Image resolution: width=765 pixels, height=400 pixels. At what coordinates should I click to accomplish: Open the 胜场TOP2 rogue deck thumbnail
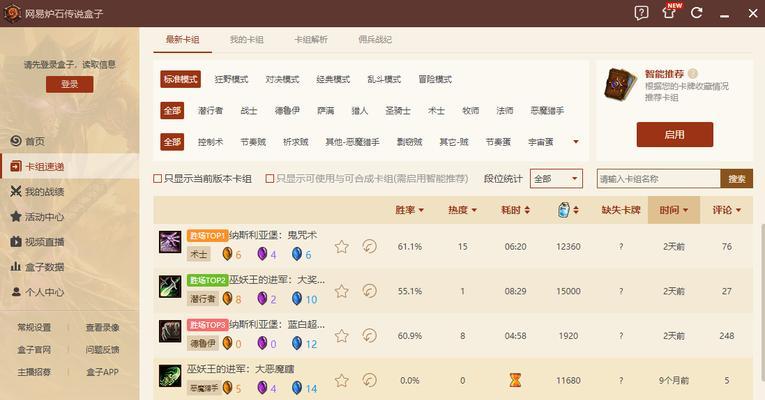[170, 286]
